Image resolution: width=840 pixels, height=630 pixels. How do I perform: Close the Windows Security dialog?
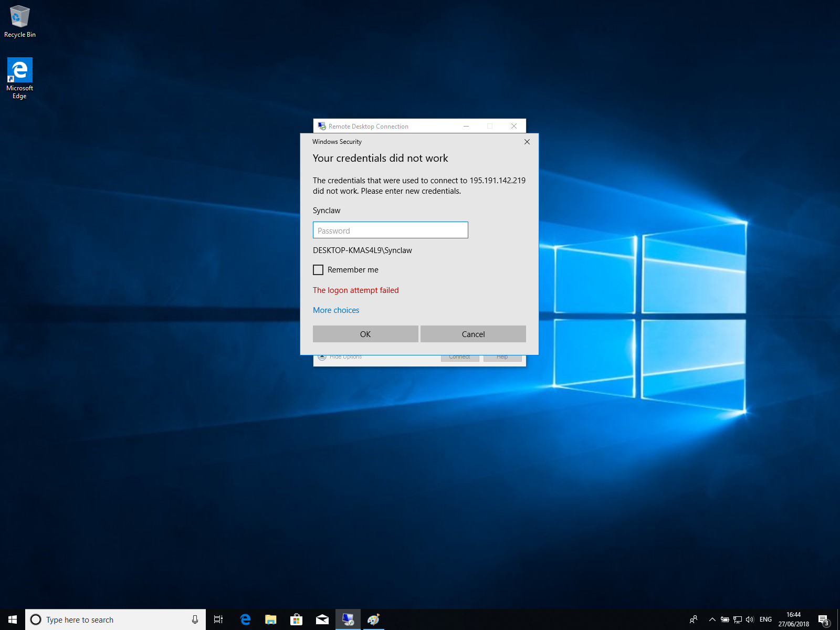coord(527,142)
